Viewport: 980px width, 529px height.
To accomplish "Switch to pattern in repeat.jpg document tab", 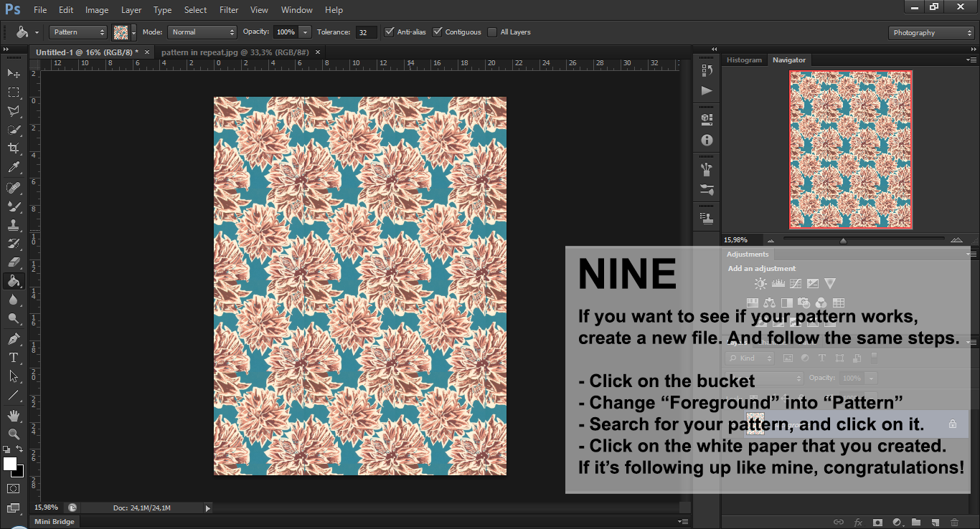I will (235, 52).
